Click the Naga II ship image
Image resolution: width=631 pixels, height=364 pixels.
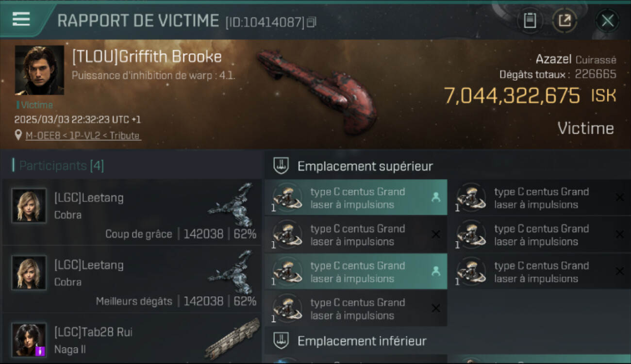coord(232,339)
